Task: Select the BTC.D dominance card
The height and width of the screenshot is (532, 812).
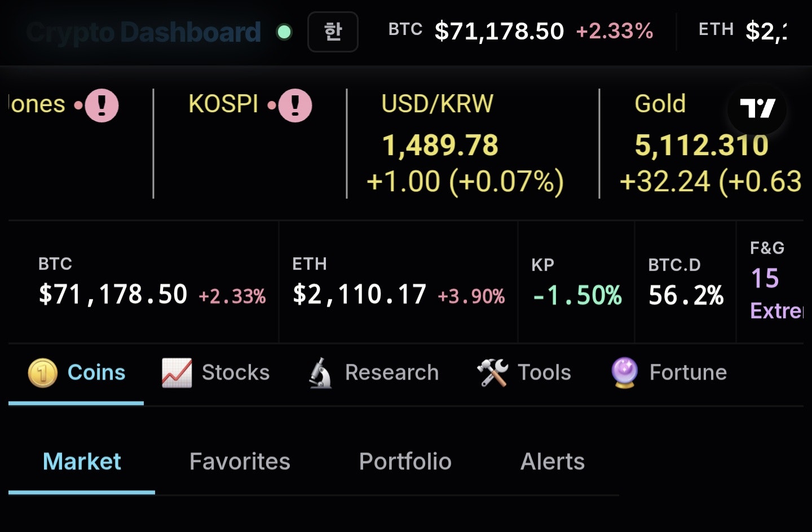Action: coord(685,282)
